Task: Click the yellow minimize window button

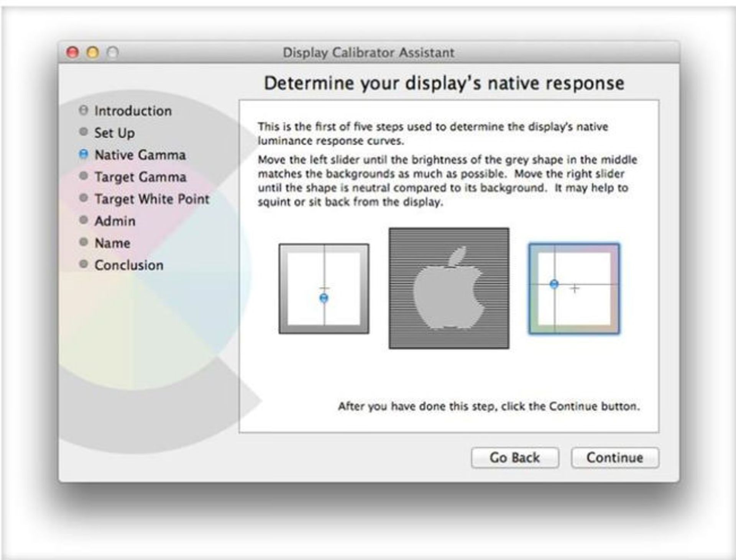Action: (x=92, y=52)
